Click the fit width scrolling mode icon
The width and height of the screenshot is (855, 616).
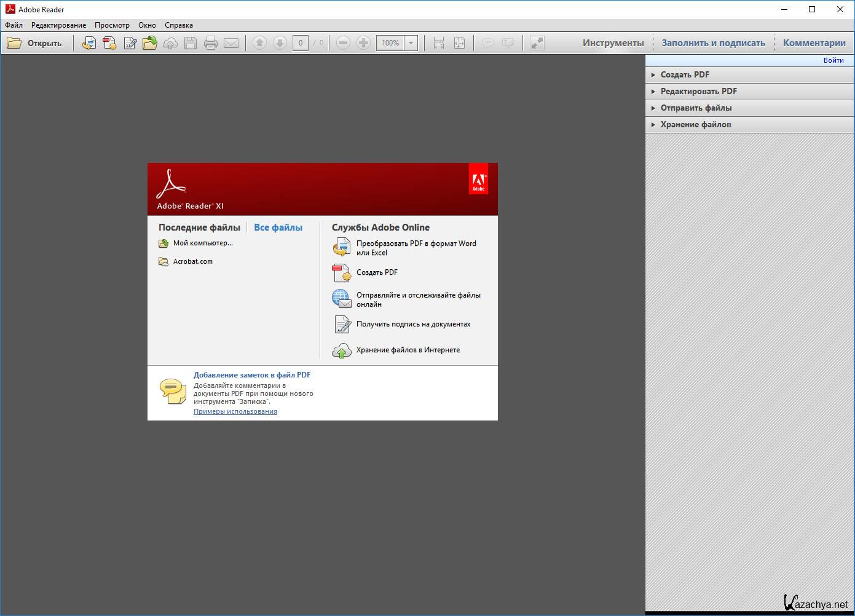coord(439,43)
